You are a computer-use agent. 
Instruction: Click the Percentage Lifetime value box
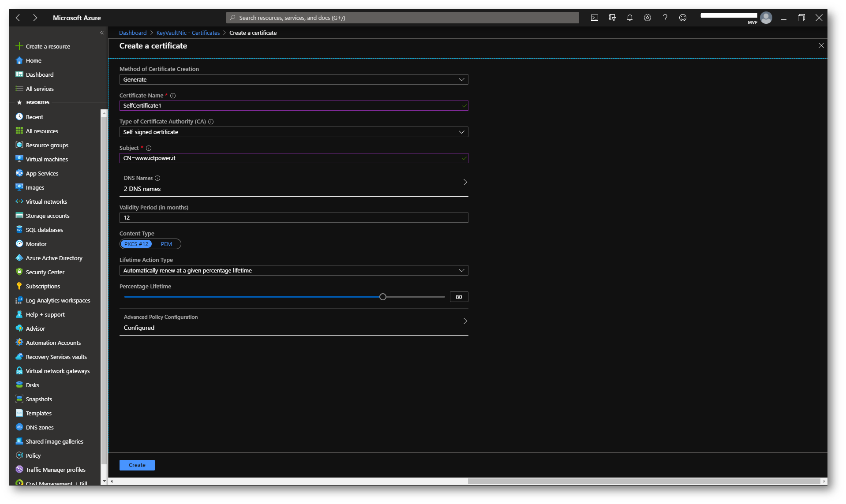pyautogui.click(x=459, y=297)
